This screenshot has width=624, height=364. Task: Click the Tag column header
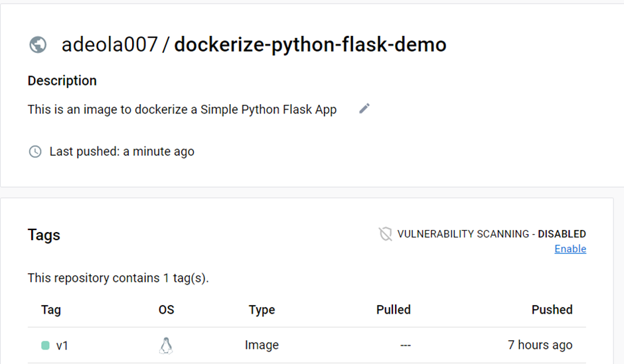tap(51, 310)
